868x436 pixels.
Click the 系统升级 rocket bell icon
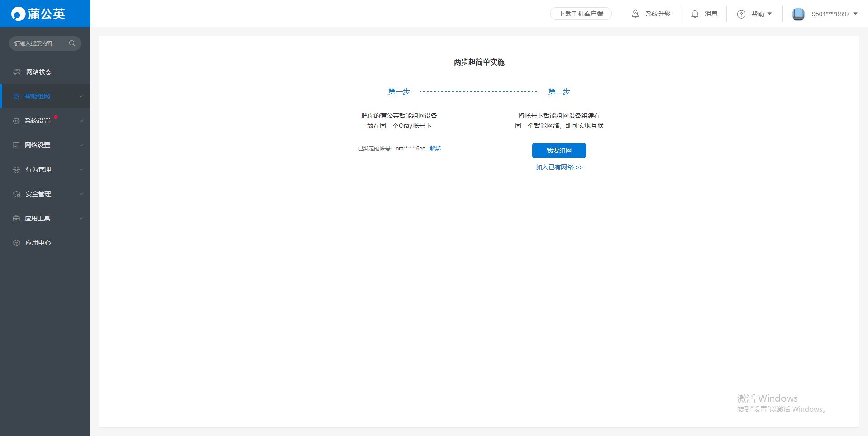coord(635,14)
